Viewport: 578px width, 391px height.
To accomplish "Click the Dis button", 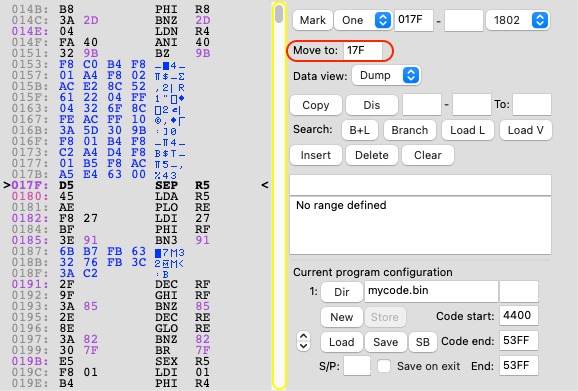I will pyautogui.click(x=372, y=105).
